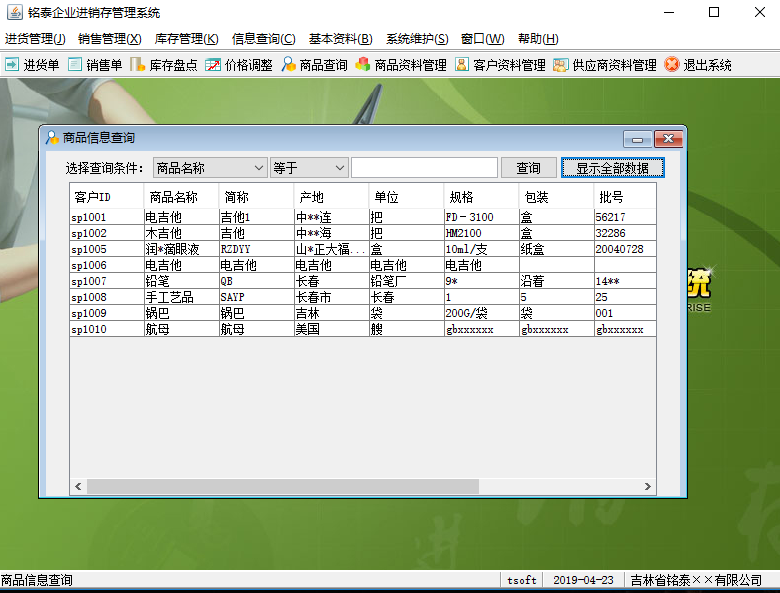Image resolution: width=780 pixels, height=593 pixels.
Task: Open 供应商资料管理 from the toolbar
Action: pyautogui.click(x=605, y=65)
